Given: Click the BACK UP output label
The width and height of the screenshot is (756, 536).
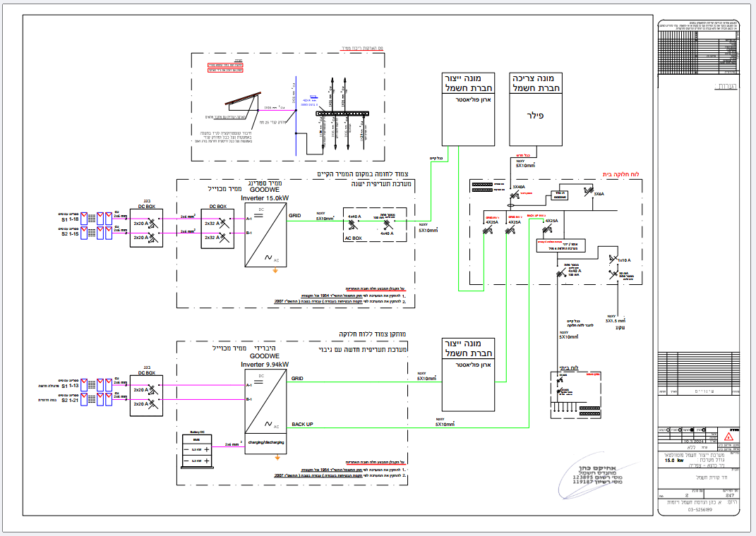Looking at the screenshot, I should tap(302, 425).
